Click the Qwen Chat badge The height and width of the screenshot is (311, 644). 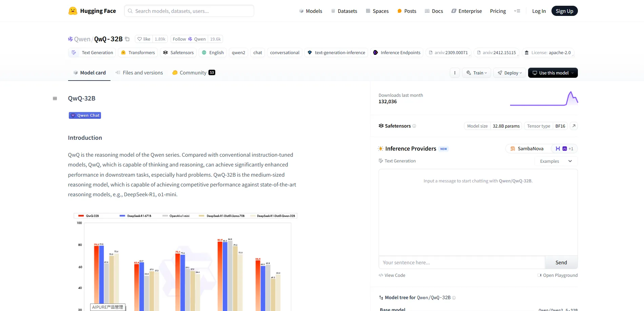pyautogui.click(x=85, y=115)
